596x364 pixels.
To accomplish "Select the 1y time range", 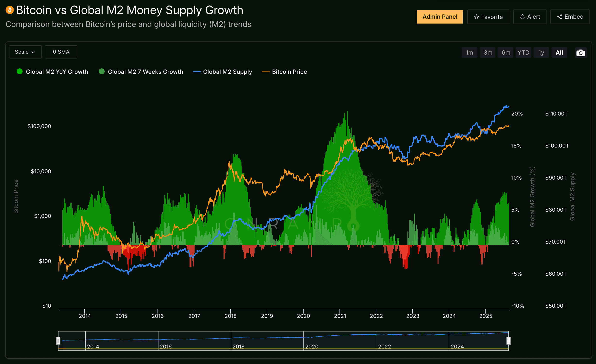I will click(x=541, y=53).
